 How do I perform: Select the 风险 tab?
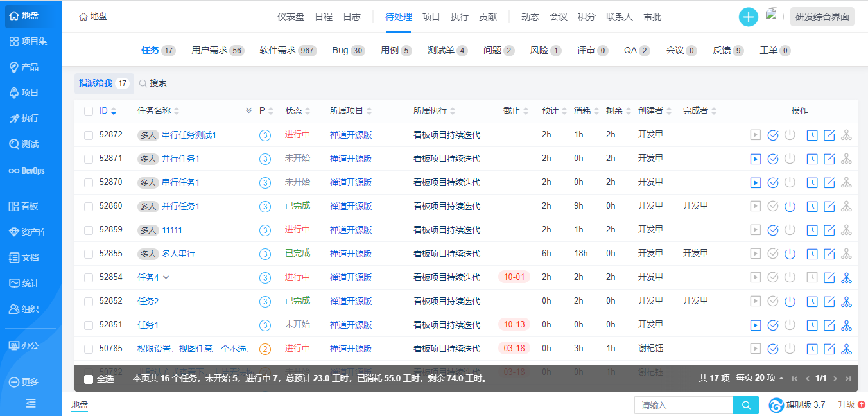click(546, 50)
